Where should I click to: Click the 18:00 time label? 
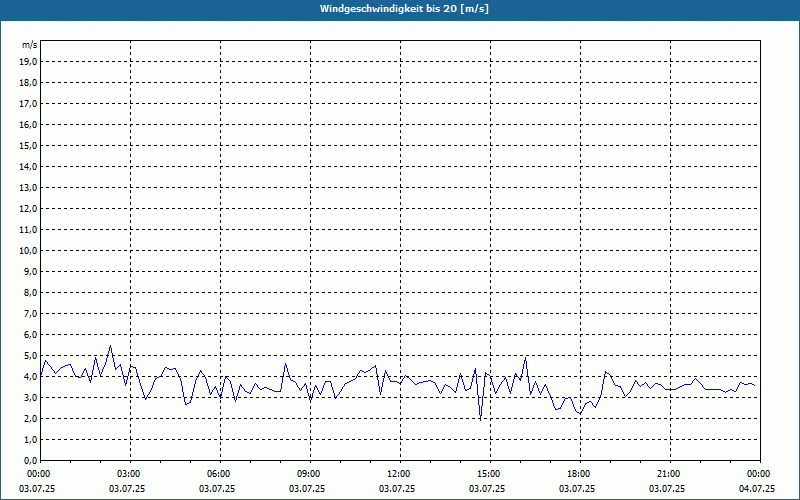[577, 474]
